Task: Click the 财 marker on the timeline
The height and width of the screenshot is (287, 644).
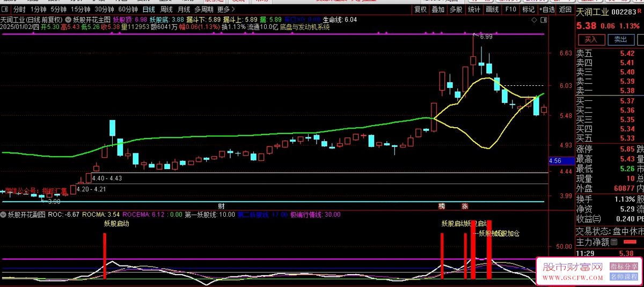Action: pyautogui.click(x=221, y=206)
